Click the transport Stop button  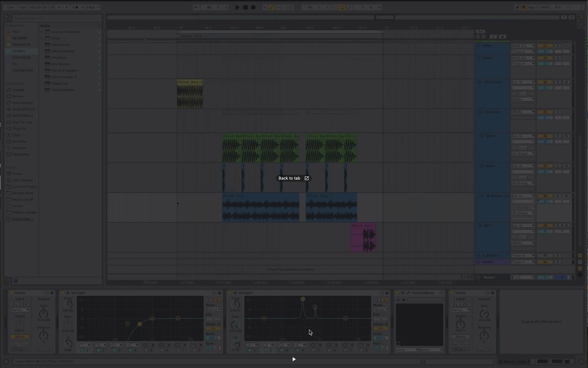click(x=245, y=7)
